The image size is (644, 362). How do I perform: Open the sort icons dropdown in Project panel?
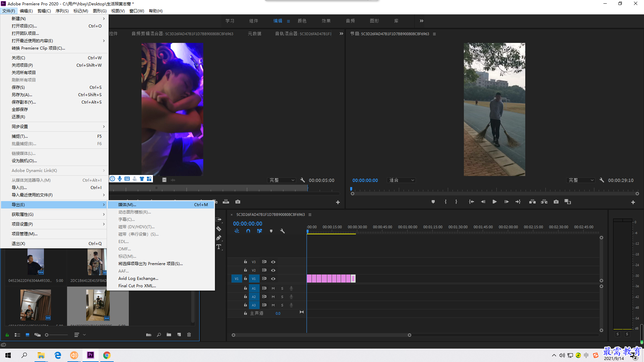coord(79,335)
